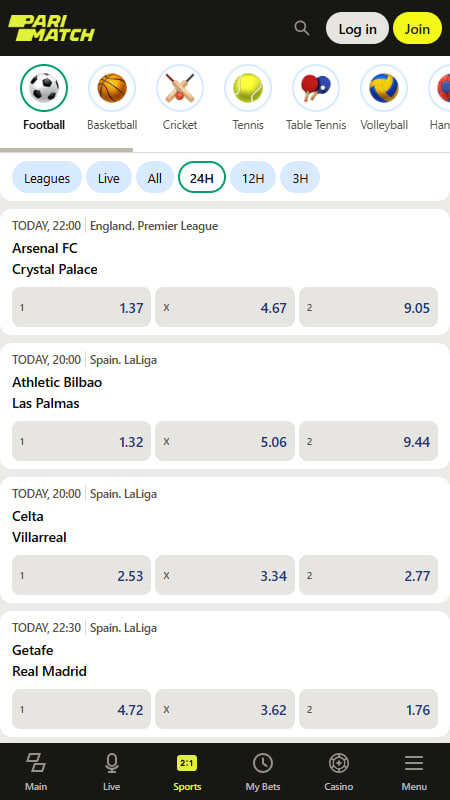Tap the Log in button
450x800 pixels.
pyautogui.click(x=358, y=28)
